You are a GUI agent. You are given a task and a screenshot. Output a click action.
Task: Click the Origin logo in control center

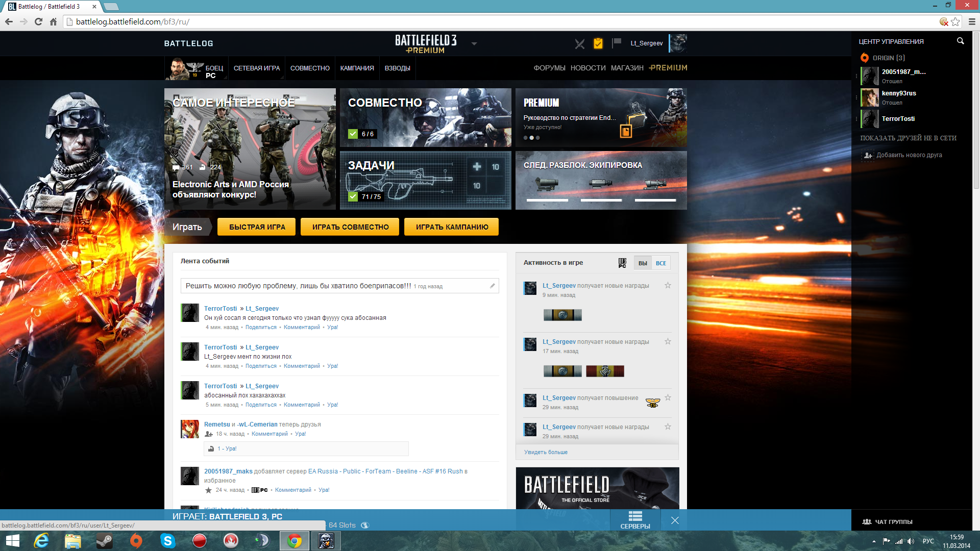point(865,58)
